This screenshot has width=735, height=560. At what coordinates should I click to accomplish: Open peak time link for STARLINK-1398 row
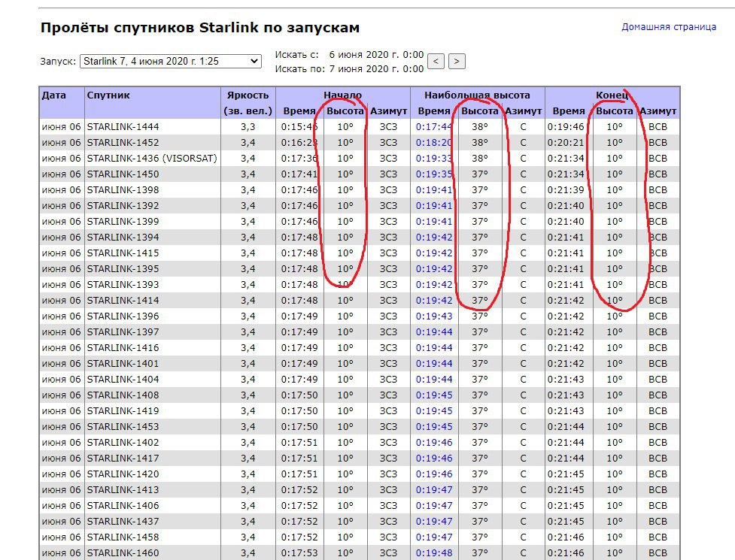(434, 190)
